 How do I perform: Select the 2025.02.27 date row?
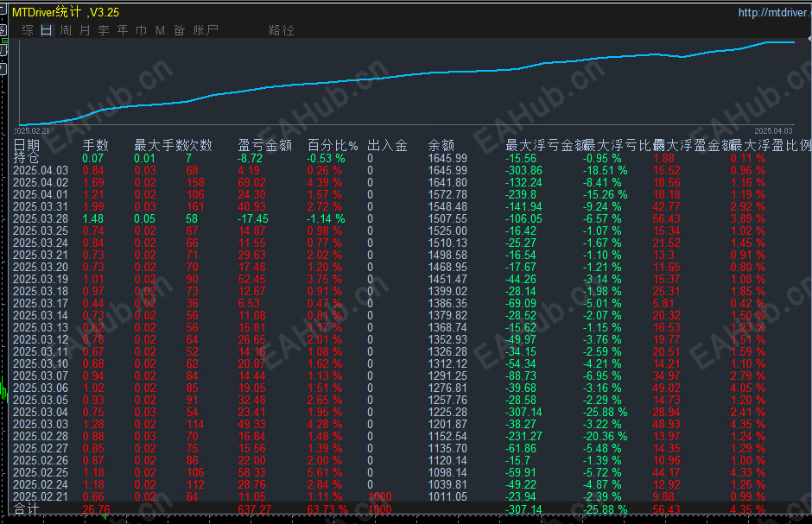[x=41, y=449]
